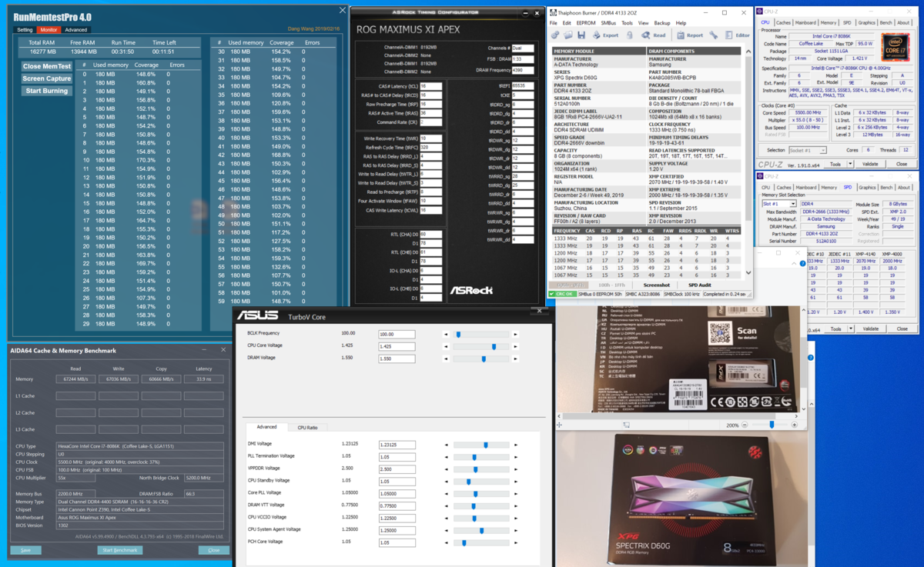Open the View menu in Thaiphoon Burner
Viewport: 924px width, 567px height.
click(644, 23)
